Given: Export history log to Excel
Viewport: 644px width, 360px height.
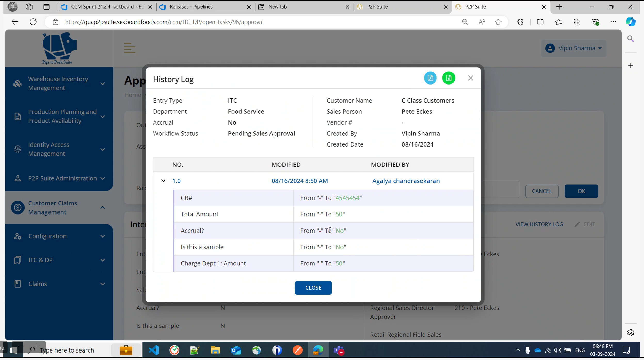Looking at the screenshot, I should point(449,78).
